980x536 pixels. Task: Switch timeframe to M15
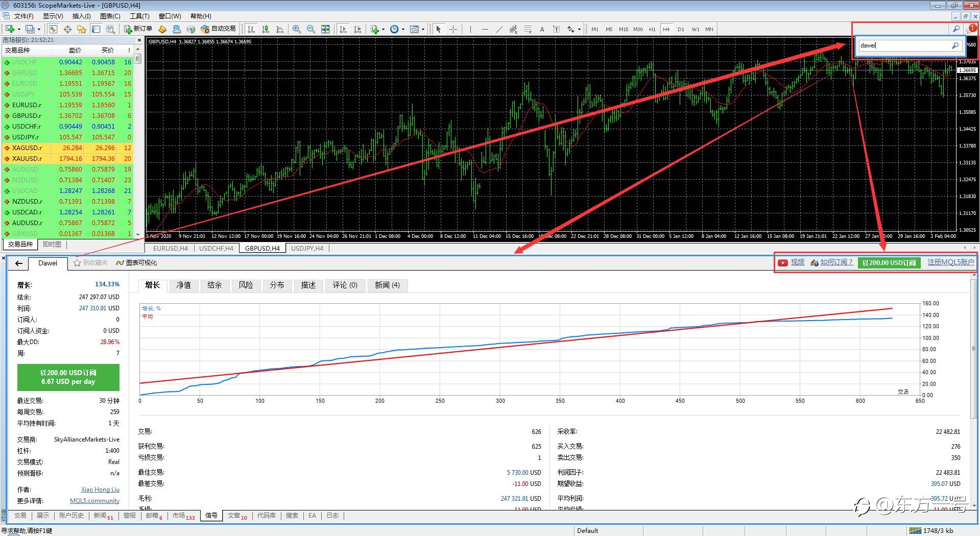pos(624,29)
